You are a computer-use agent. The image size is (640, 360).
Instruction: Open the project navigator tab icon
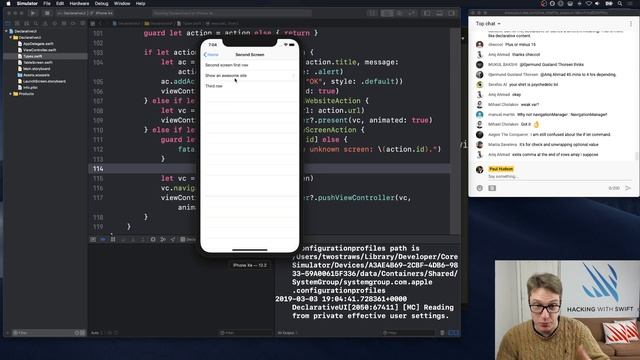[7, 23]
